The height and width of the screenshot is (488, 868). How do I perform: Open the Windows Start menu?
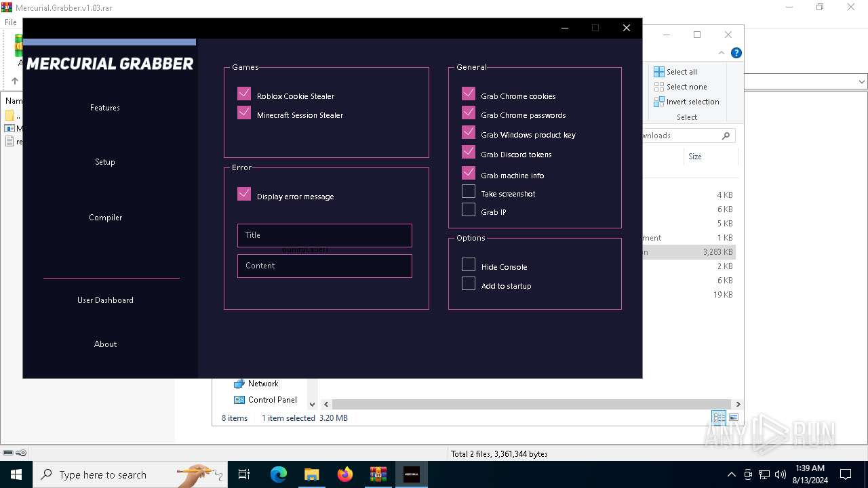(16, 474)
